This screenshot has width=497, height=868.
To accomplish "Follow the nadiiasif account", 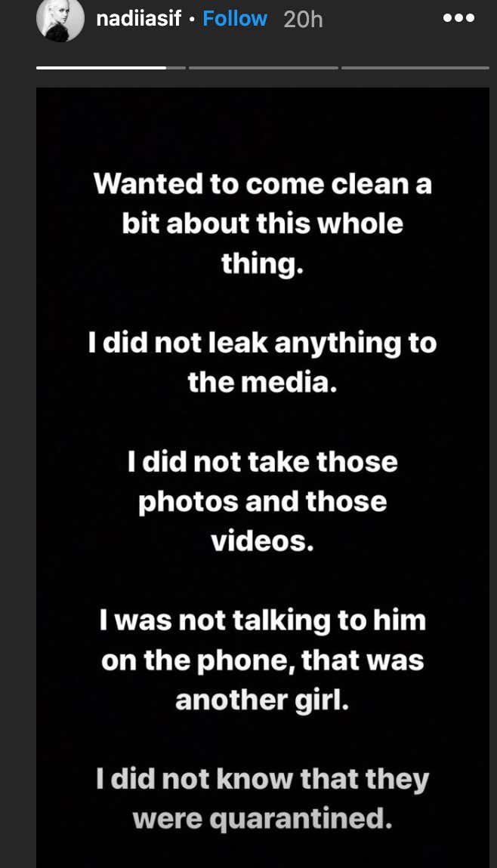I will 235,19.
